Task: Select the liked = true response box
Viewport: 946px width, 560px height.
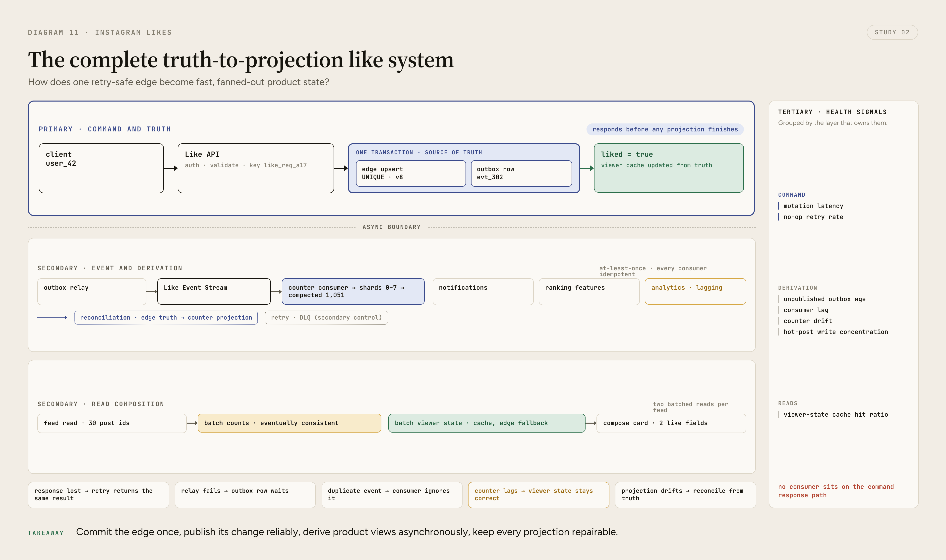Action: pos(669,168)
